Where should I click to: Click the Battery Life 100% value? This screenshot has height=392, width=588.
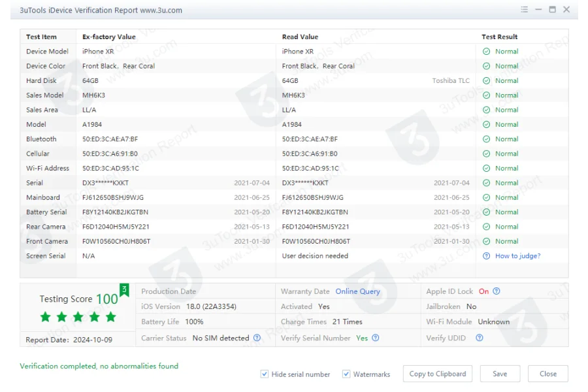tap(194, 322)
